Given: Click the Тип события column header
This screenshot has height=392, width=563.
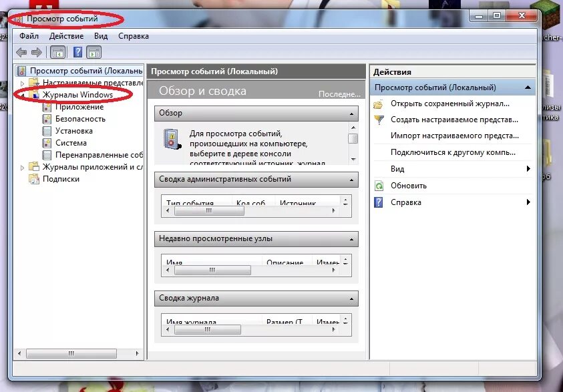Looking at the screenshot, I should (190, 202).
